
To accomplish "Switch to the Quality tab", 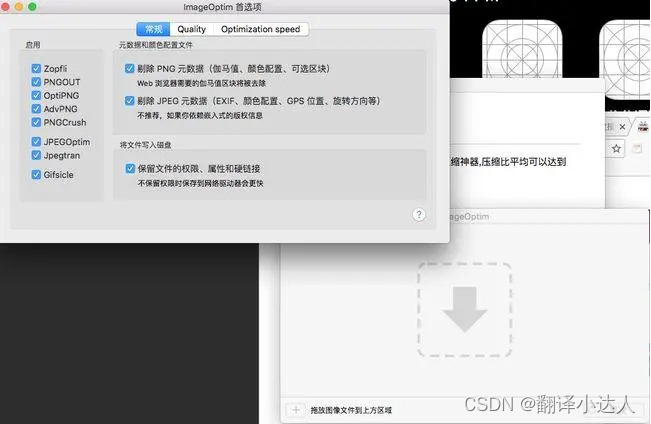I will point(191,29).
